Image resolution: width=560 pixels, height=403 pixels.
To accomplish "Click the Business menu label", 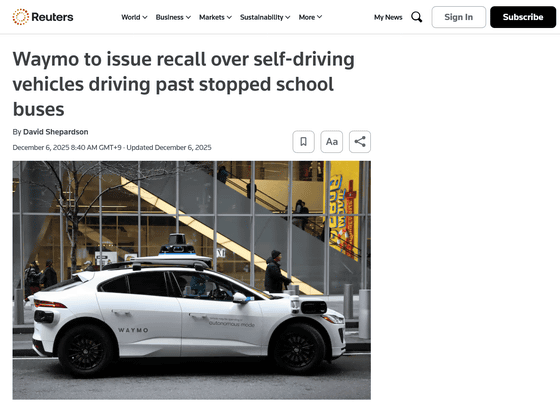I will [169, 17].
